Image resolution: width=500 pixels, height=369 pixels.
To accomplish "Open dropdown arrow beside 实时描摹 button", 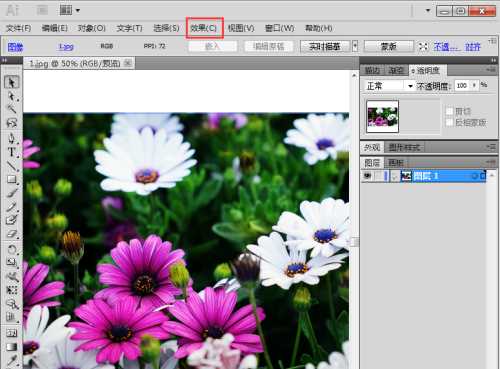I will pos(355,46).
